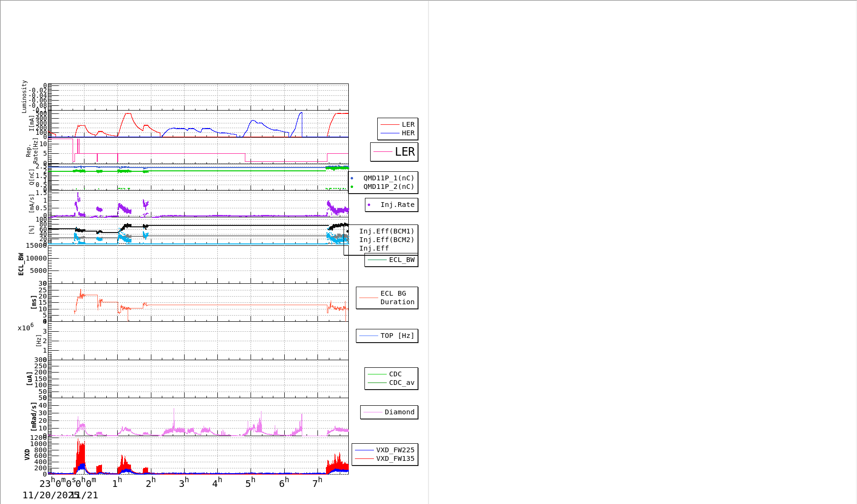The image size is (857, 504).
Task: Select the Inj.Eff(BCM1) legend entry
Action: (386, 232)
